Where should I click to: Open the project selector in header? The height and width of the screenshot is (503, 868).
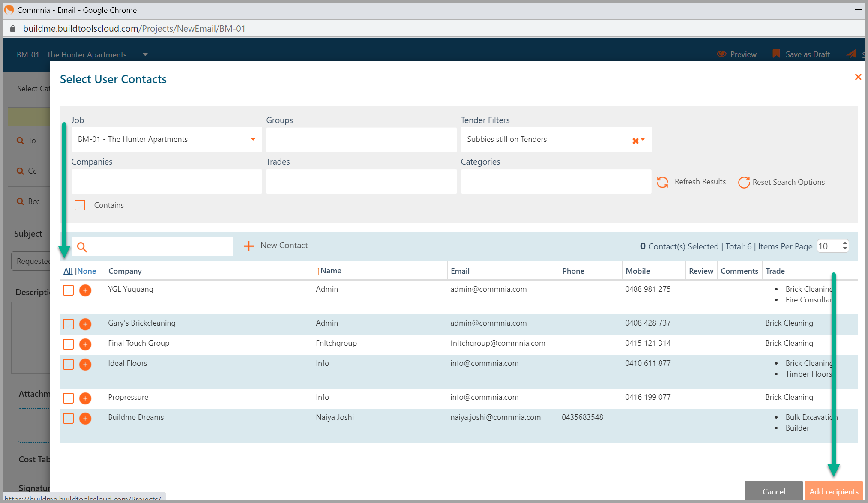tap(145, 54)
